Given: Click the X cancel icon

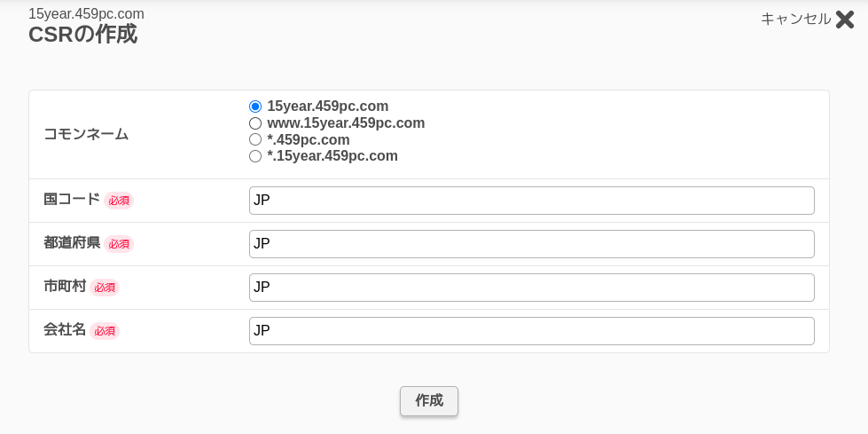Looking at the screenshot, I should click(845, 20).
